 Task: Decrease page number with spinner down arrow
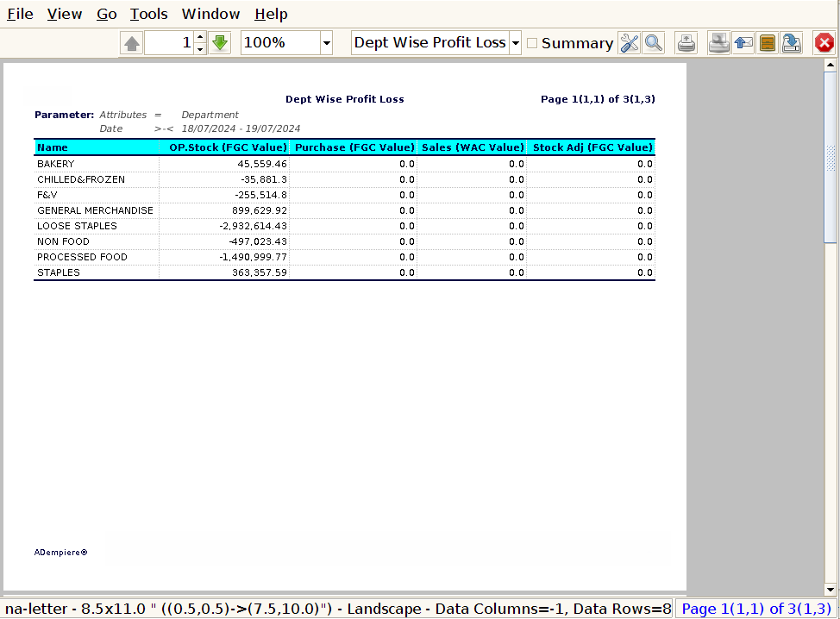click(200, 49)
